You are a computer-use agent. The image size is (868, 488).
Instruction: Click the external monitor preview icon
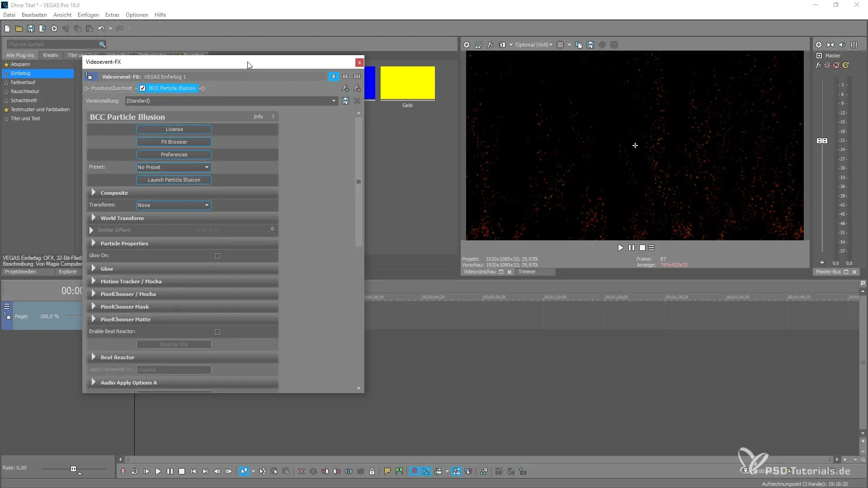click(478, 45)
